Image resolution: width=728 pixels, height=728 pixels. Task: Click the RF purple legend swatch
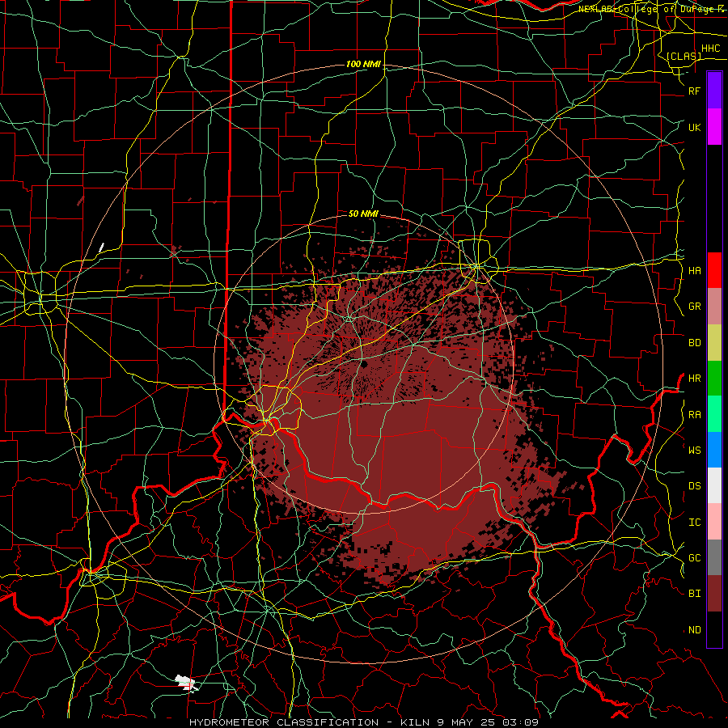coord(714,91)
